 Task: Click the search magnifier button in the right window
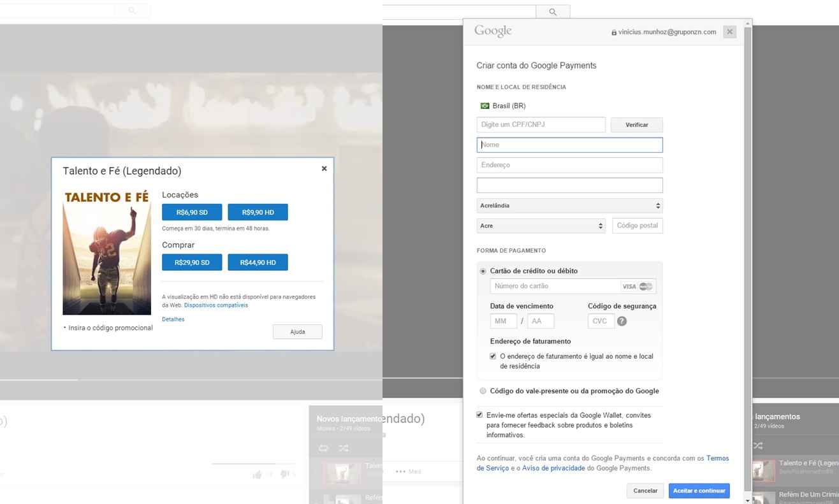553,12
